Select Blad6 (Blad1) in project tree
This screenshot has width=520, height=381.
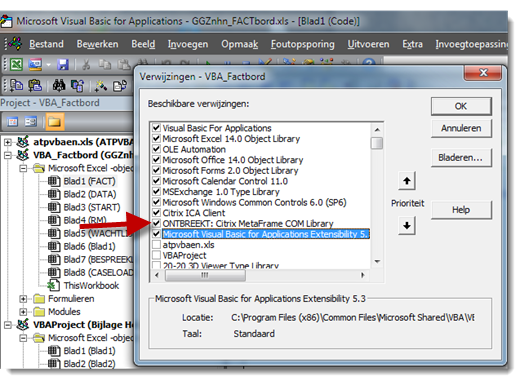pos(89,246)
